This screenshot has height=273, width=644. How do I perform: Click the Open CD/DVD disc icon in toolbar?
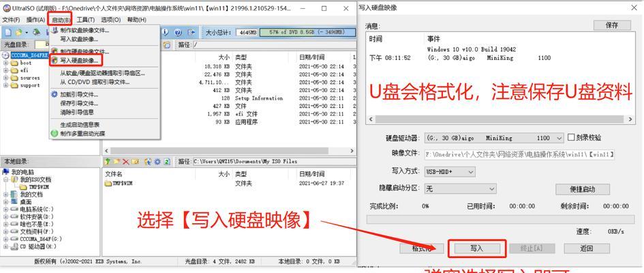tap(37, 32)
